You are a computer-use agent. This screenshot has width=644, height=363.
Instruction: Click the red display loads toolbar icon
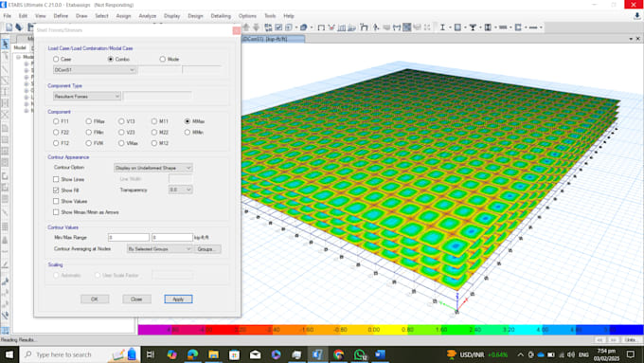(x=331, y=27)
